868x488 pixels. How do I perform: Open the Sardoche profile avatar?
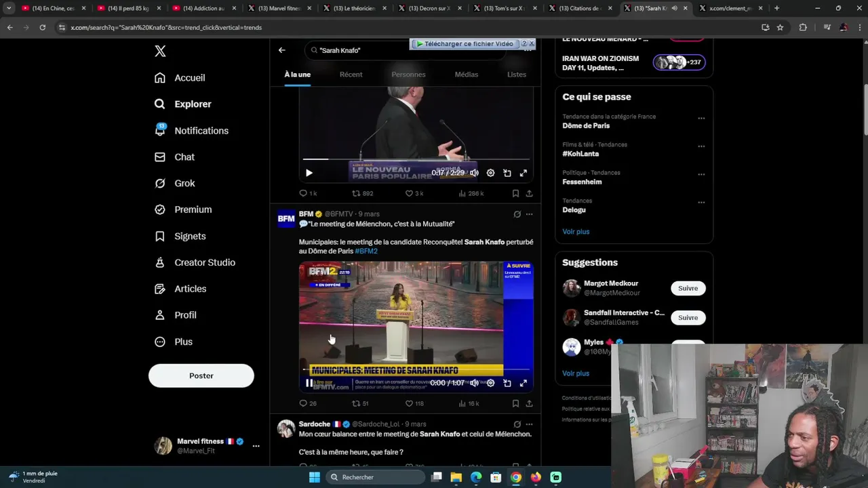(286, 429)
